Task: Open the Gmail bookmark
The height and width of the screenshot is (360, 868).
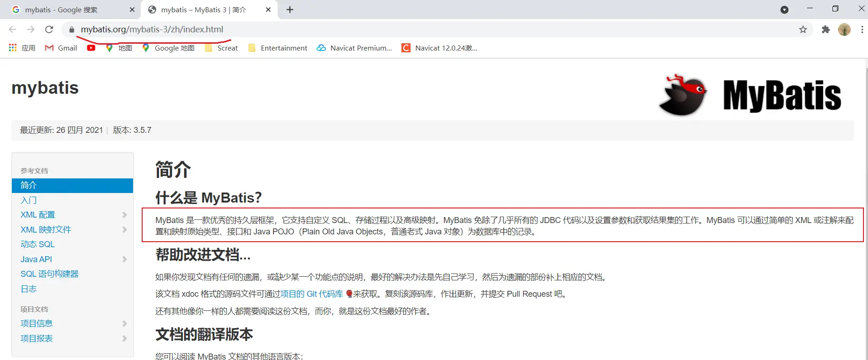Action: click(61, 48)
